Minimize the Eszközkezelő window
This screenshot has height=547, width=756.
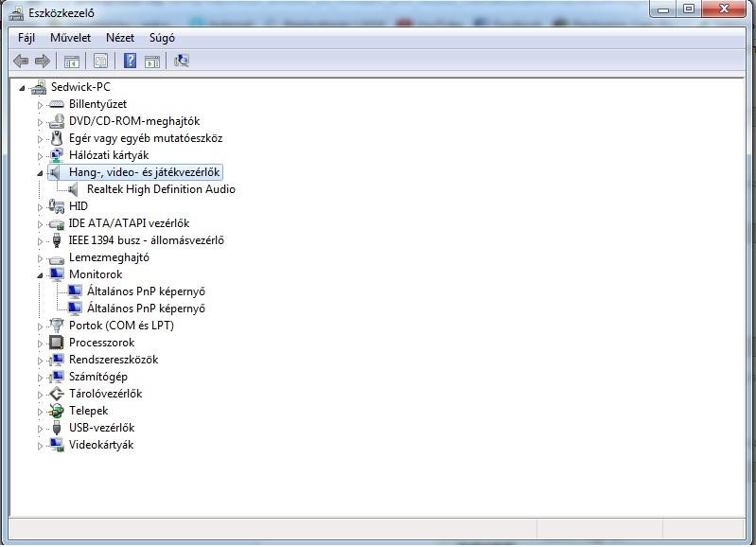point(663,9)
